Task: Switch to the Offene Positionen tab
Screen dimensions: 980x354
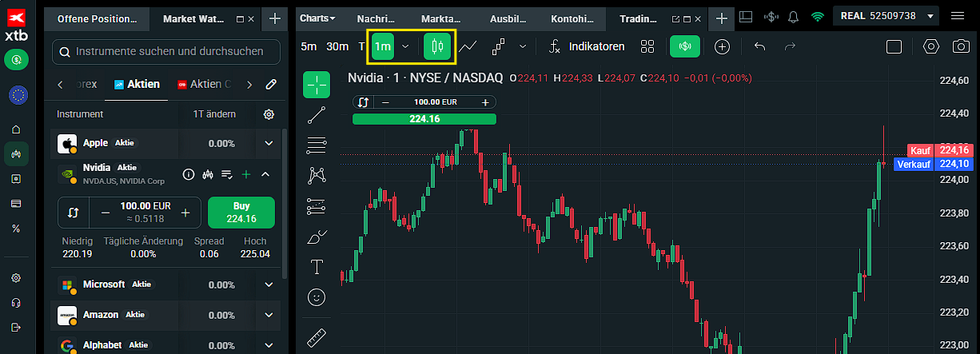Action: coord(97,18)
